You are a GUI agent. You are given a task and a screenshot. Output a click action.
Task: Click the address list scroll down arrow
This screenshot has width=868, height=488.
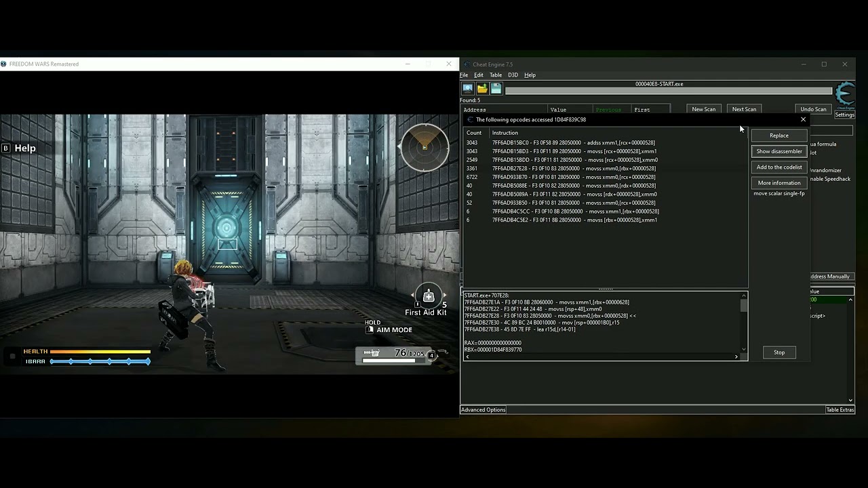851,400
